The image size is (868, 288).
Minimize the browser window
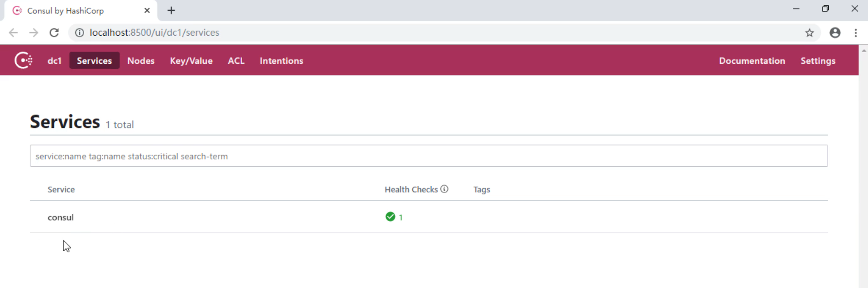(x=796, y=9)
